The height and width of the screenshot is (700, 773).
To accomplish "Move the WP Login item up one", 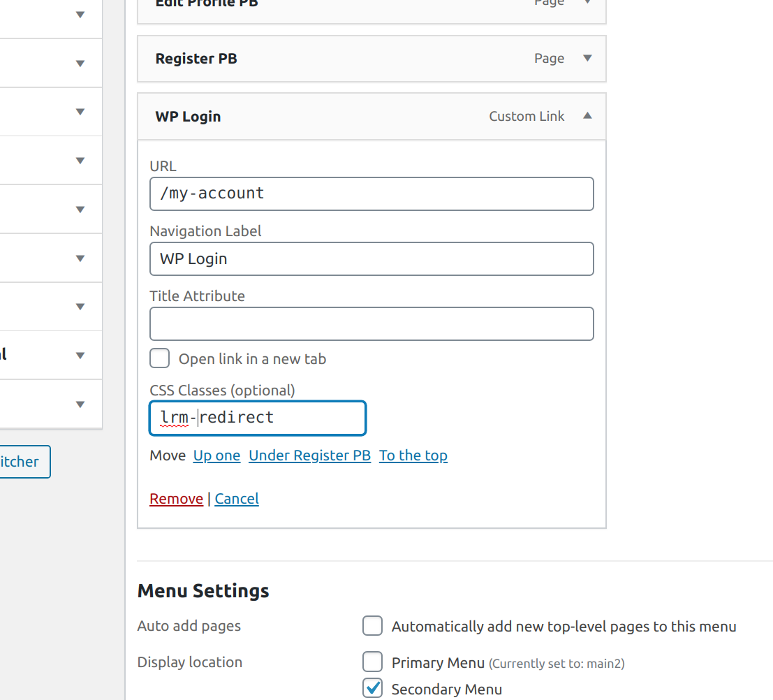I will (x=216, y=455).
